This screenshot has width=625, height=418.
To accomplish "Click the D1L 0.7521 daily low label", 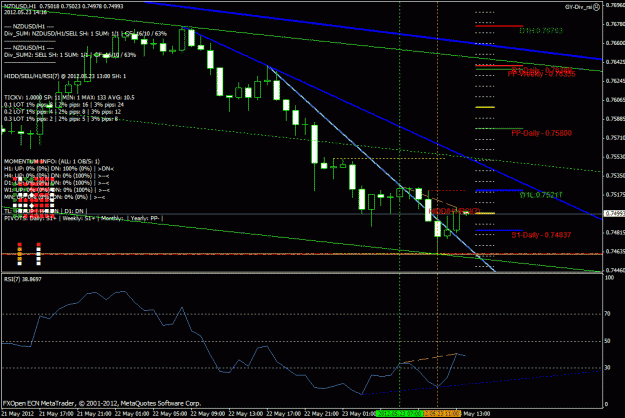I will coord(541,195).
